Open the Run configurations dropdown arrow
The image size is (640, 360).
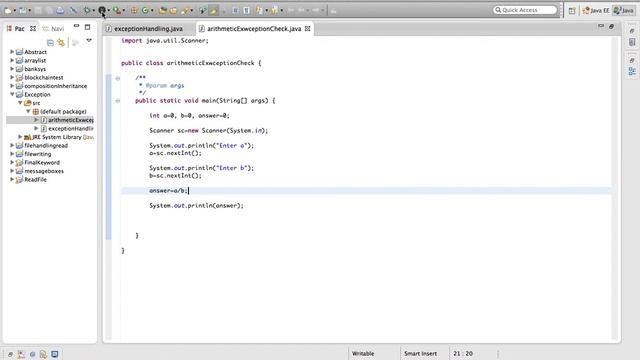108,10
